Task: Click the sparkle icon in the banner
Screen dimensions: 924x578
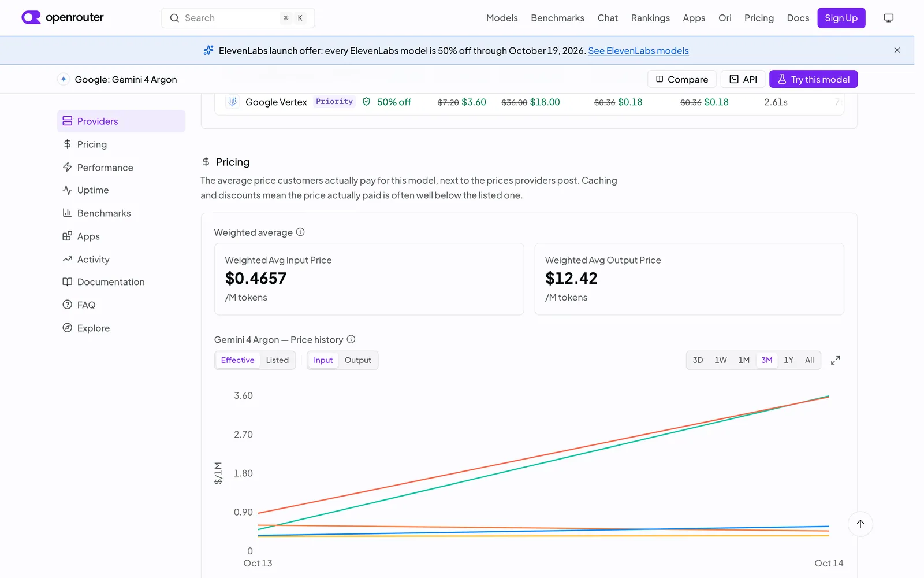Action: (x=208, y=50)
